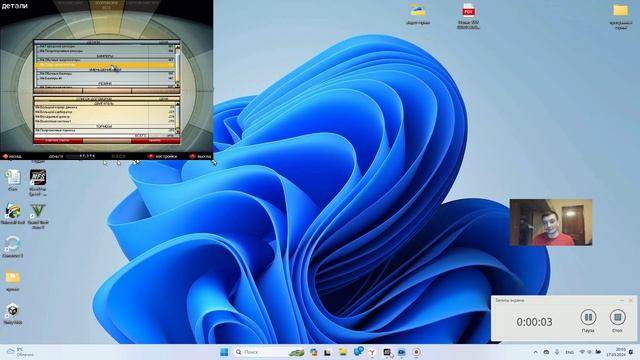640x360 pixels.
Task: Open the weather widget on taskbar
Action: click(20, 352)
